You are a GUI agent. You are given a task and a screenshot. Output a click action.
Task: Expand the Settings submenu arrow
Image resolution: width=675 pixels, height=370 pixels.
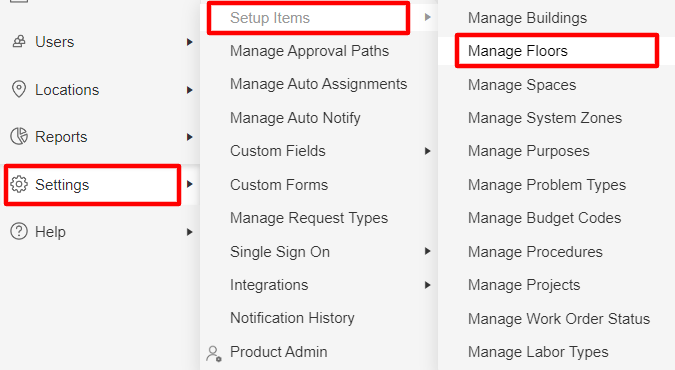[189, 184]
